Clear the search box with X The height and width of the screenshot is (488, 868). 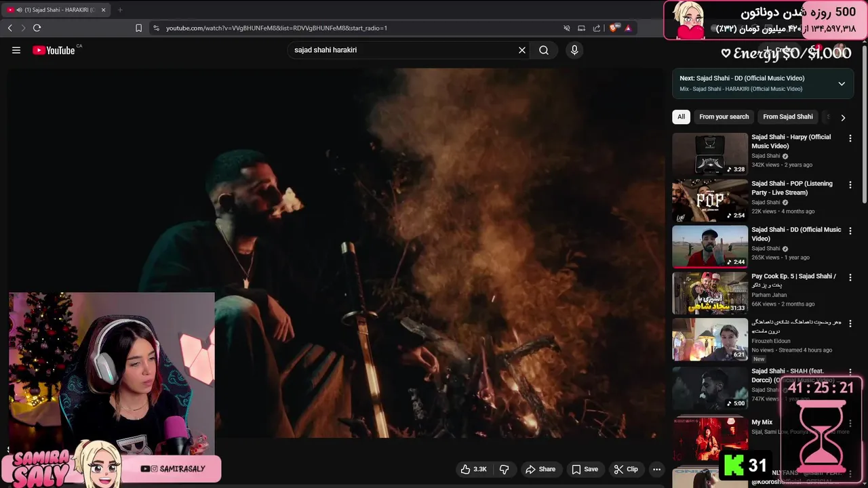522,50
